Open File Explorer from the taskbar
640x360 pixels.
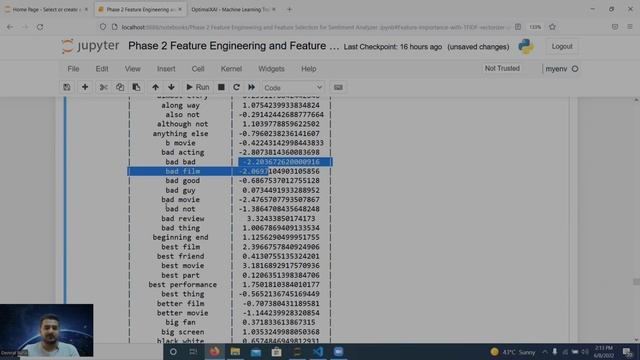(x=235, y=351)
